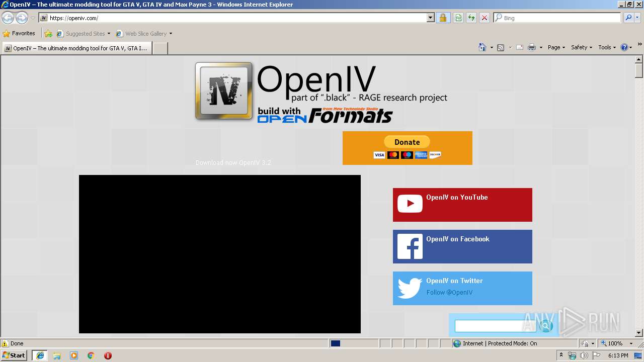Viewport: 644px width, 362px height.
Task: Click the vertical scrollbar down arrow
Action: (639, 332)
